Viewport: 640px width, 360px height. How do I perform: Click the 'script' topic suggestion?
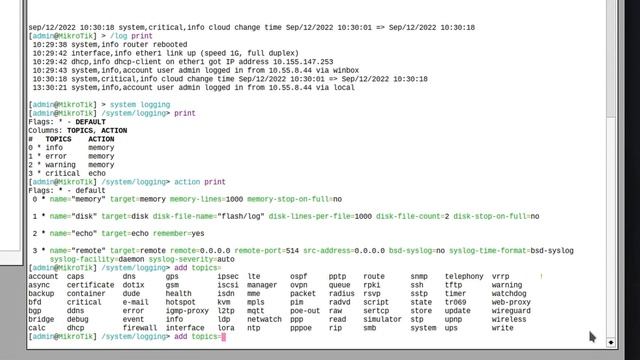tap(376, 302)
